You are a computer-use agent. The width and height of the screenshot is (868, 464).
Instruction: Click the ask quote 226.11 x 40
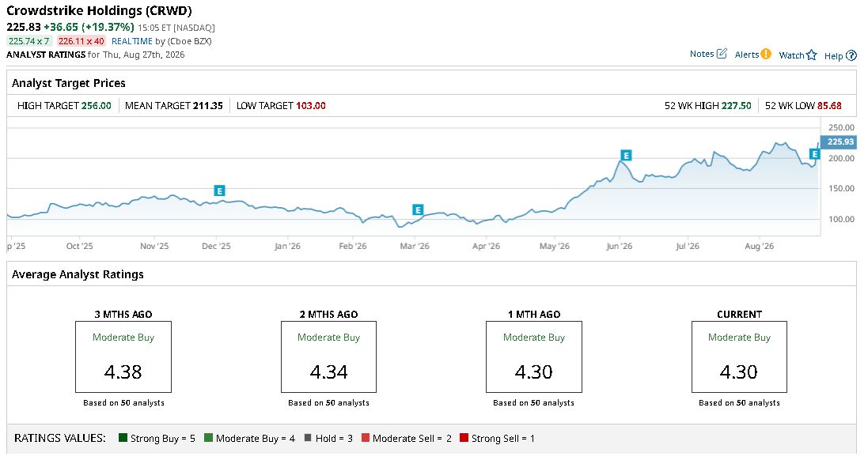[x=81, y=41]
